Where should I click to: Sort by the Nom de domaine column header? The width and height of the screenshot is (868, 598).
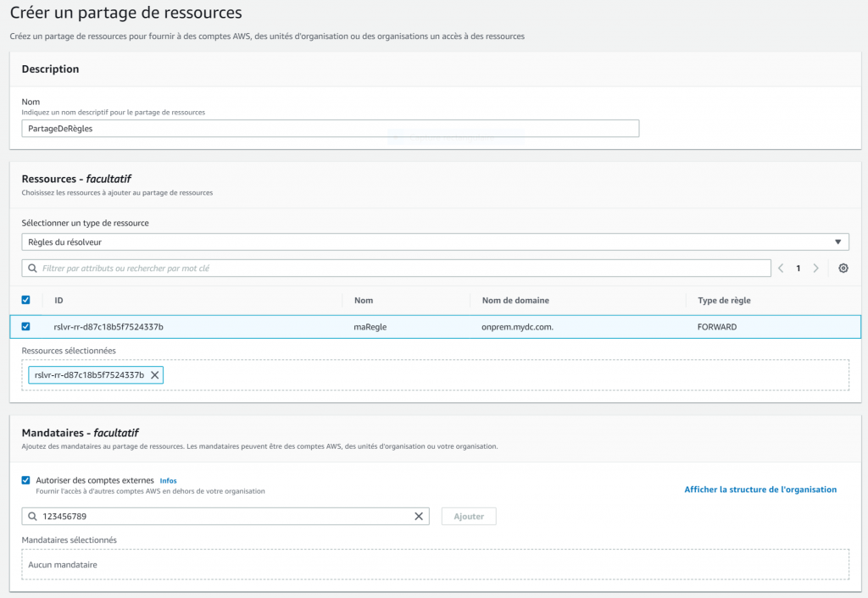pos(515,301)
